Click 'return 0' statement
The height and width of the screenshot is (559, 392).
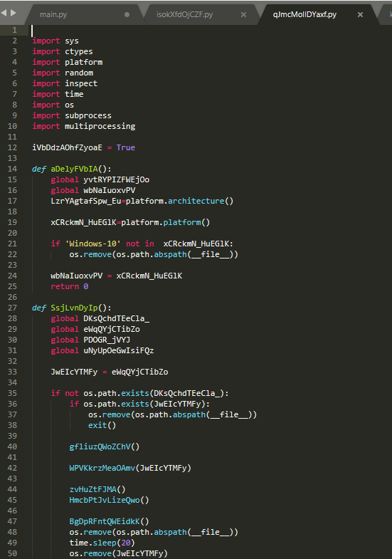click(x=70, y=287)
